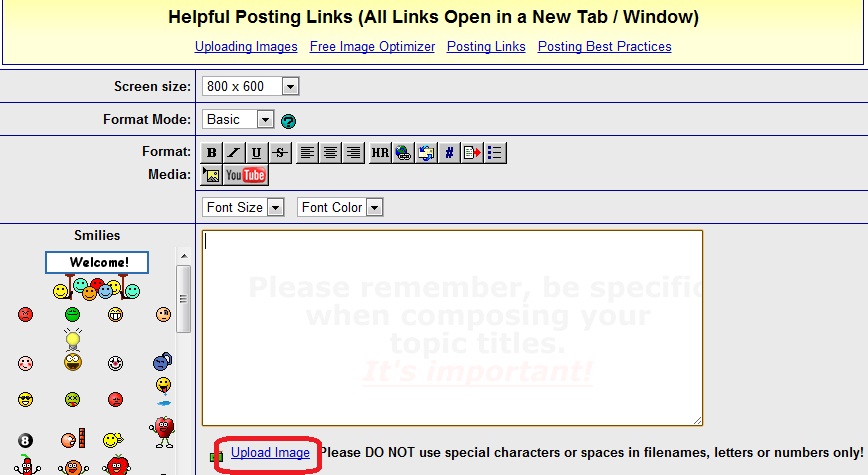Viewport: 868px width, 475px height.
Task: Toggle bold text formatting button
Action: (211, 152)
